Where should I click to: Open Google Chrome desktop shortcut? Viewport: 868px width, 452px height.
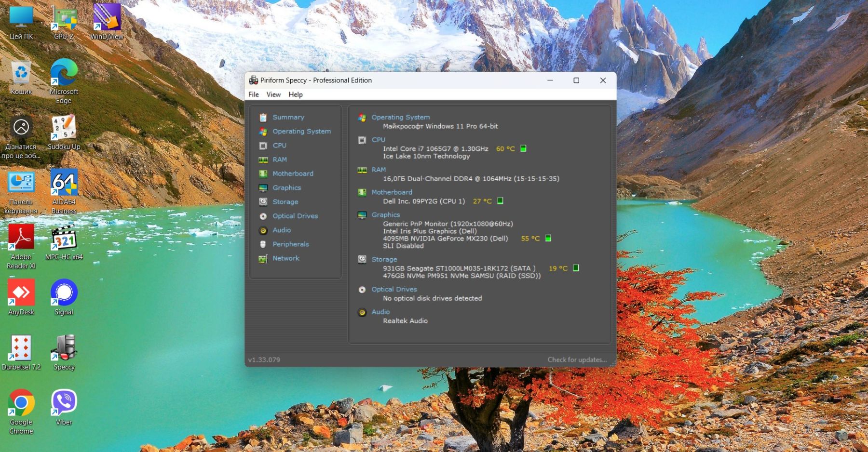coord(21,412)
